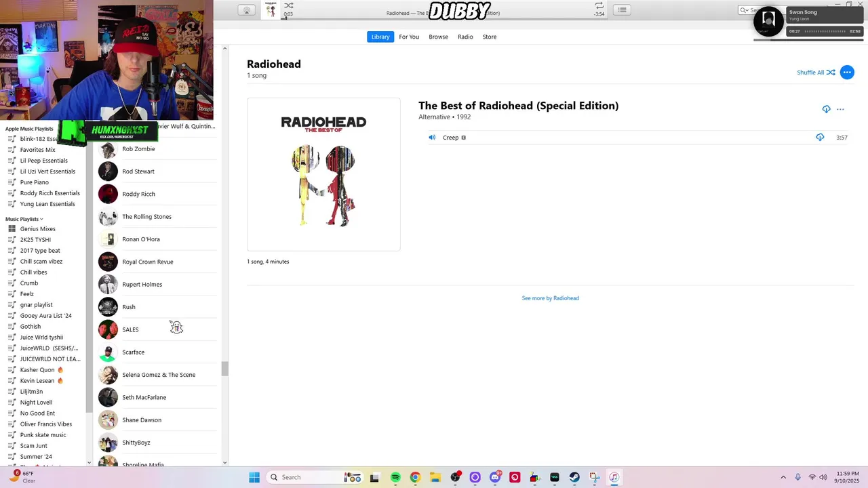Click Shuffle All for Radiohead

pos(816,73)
